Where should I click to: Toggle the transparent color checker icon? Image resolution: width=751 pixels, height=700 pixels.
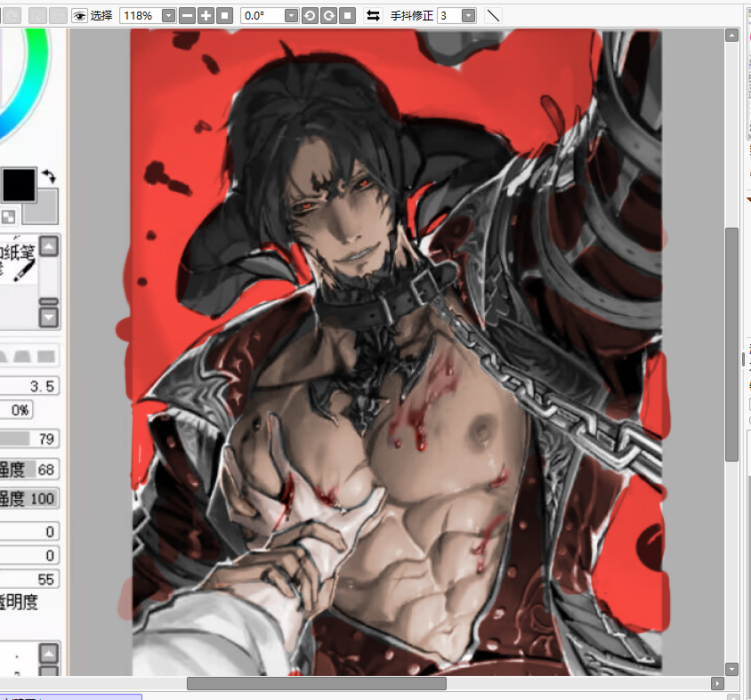pyautogui.click(x=8, y=217)
